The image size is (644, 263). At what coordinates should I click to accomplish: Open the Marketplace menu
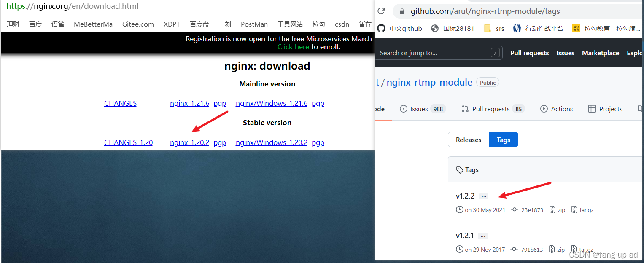coord(601,53)
